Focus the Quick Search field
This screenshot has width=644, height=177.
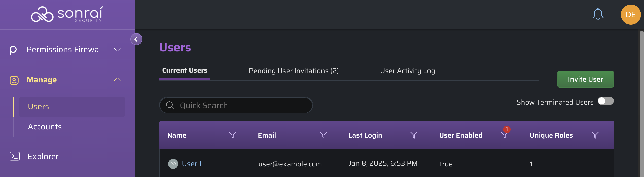tap(236, 105)
